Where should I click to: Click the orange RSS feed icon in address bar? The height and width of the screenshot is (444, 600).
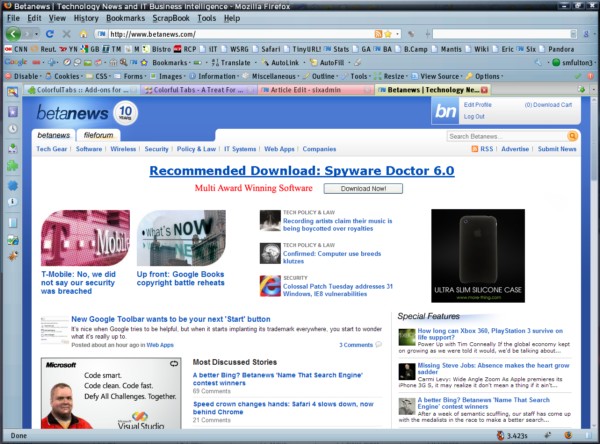click(378, 34)
